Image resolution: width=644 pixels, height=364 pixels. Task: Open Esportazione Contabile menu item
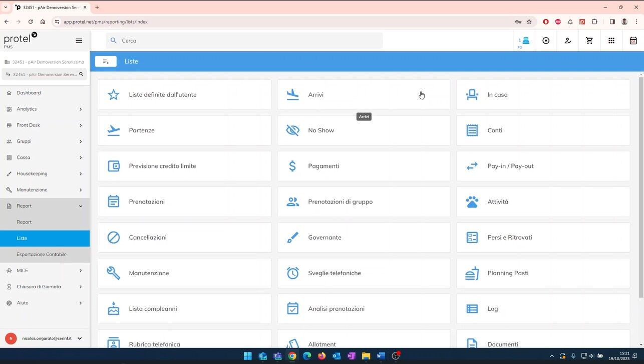coord(42,254)
